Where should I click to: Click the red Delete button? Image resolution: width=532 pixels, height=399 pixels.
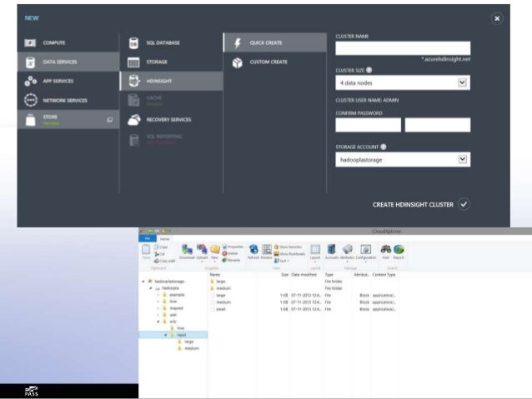coord(230,253)
